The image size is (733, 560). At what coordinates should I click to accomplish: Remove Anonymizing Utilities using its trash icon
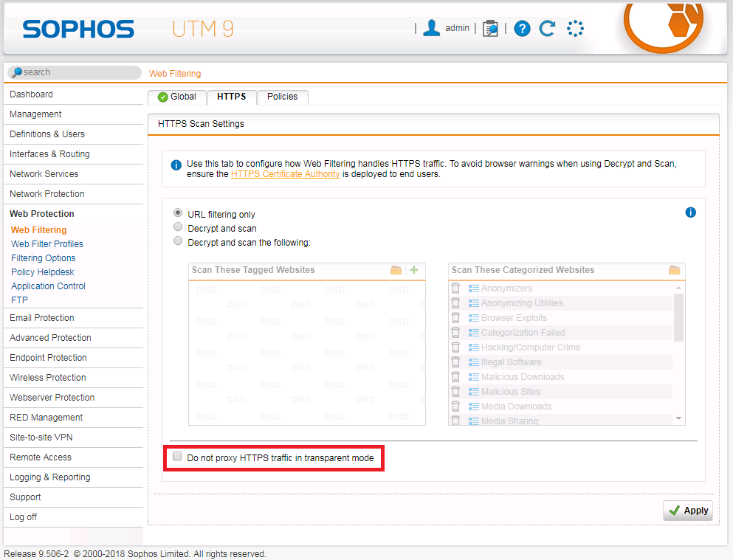coord(455,303)
